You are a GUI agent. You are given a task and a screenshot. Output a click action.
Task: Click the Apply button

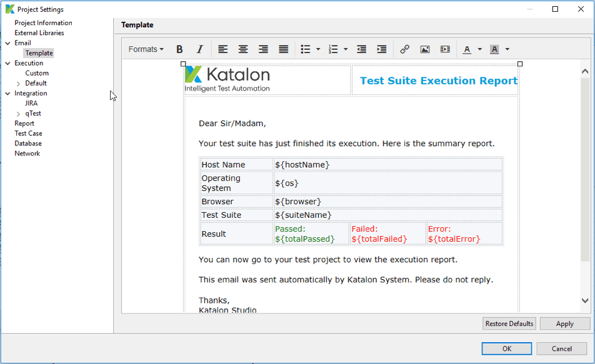[x=564, y=324]
